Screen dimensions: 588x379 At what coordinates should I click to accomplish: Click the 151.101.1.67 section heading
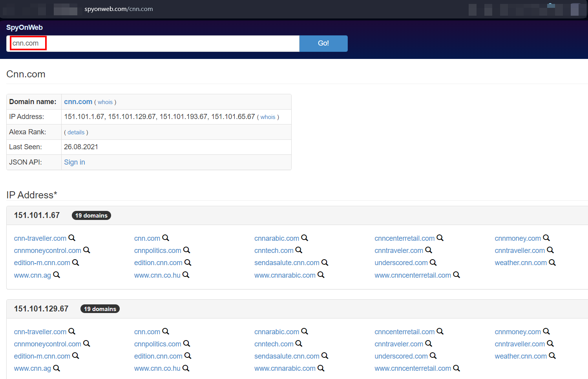37,215
